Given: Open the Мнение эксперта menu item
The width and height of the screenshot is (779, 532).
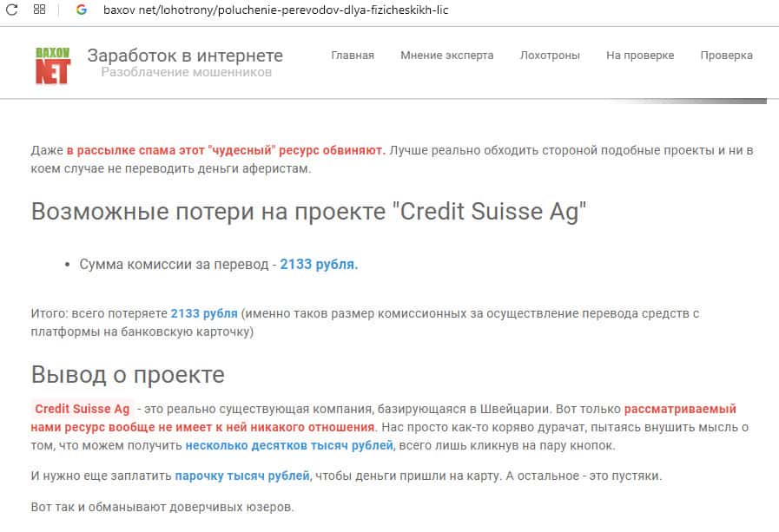Looking at the screenshot, I should (x=447, y=56).
